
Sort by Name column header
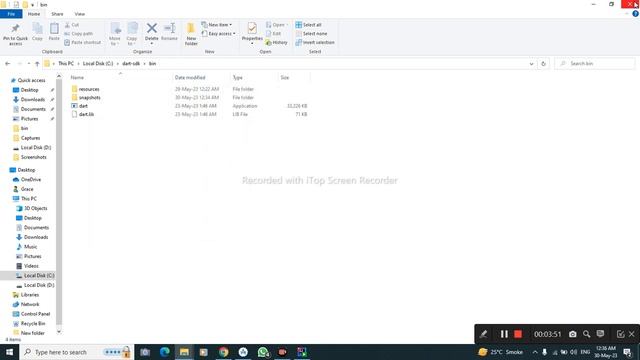[x=77, y=78]
